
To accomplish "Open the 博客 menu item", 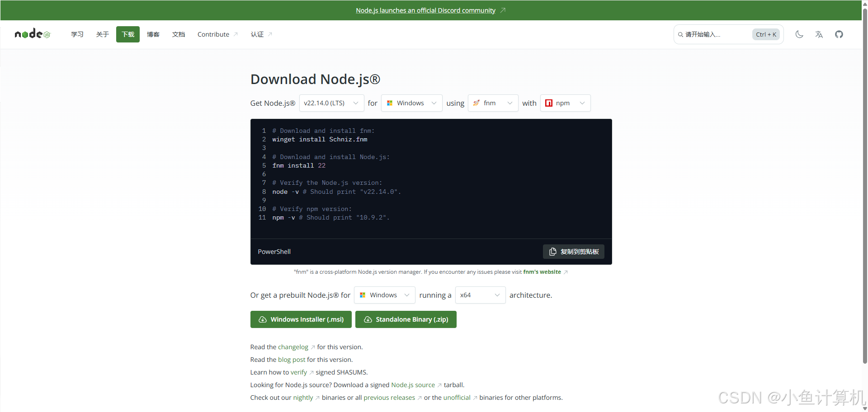I will (x=153, y=34).
